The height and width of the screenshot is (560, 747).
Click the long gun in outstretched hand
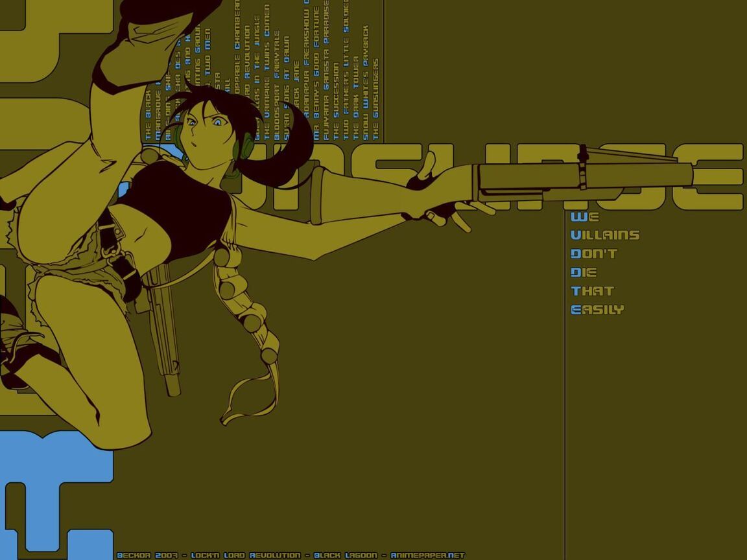point(584,176)
